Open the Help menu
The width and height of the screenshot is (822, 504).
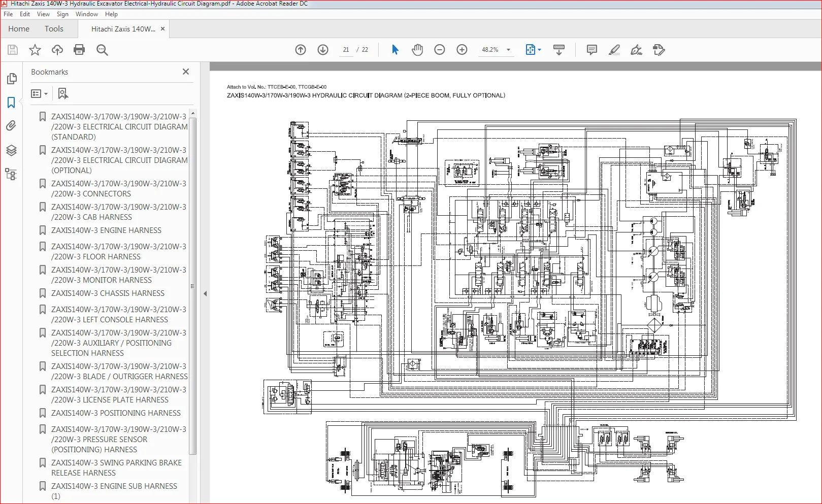111,14
